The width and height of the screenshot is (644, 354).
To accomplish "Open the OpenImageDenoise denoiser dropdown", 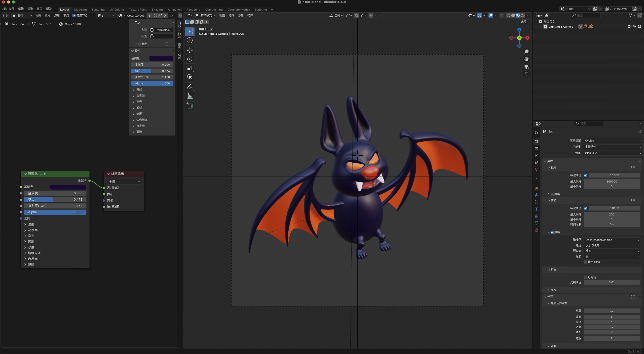I will [612, 240].
